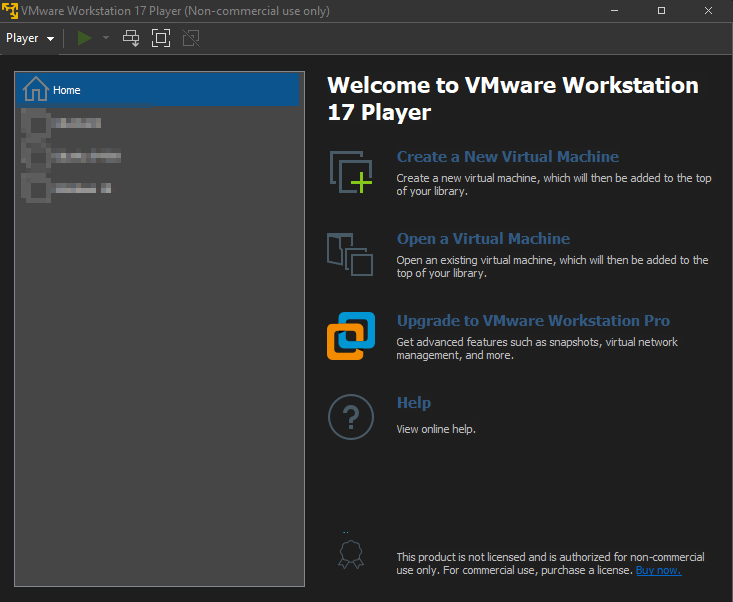Click the Create a New Virtual Machine icon
This screenshot has height=602, width=733.
[x=350, y=171]
